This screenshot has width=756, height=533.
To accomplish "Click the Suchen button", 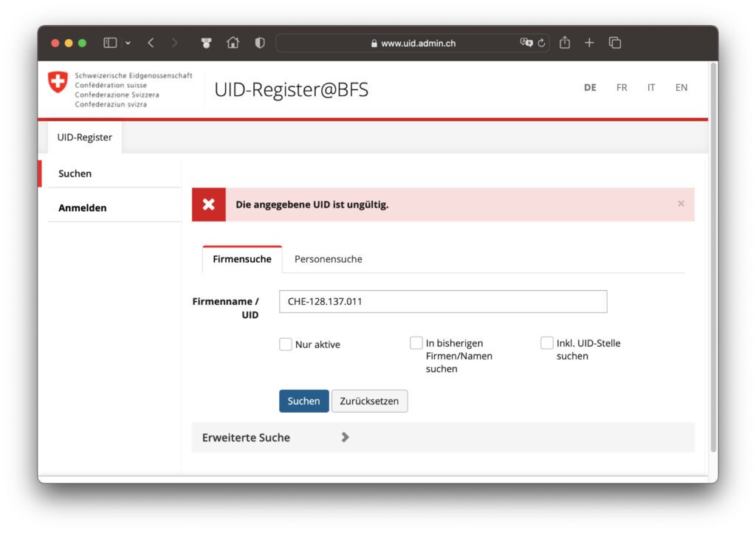I will point(303,401).
